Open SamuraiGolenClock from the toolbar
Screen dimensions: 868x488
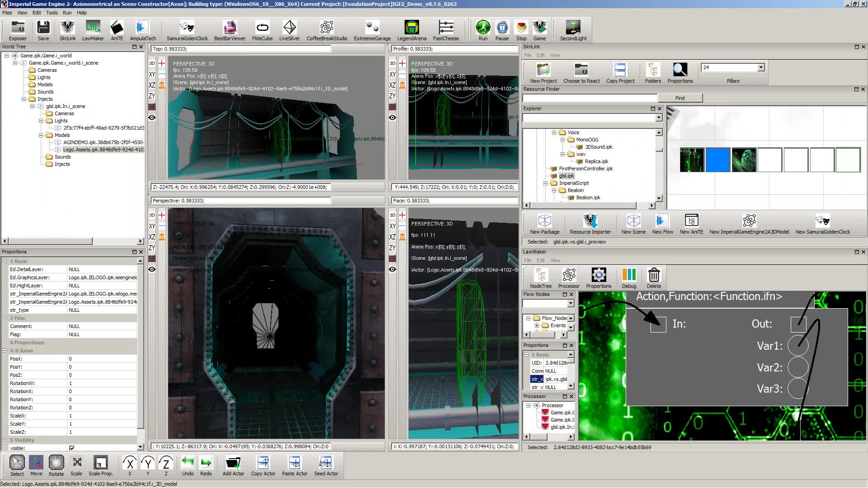tap(187, 30)
